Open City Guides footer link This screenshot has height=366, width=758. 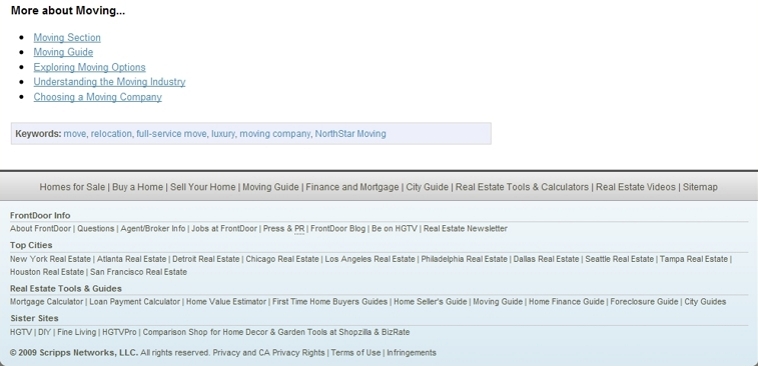705,302
